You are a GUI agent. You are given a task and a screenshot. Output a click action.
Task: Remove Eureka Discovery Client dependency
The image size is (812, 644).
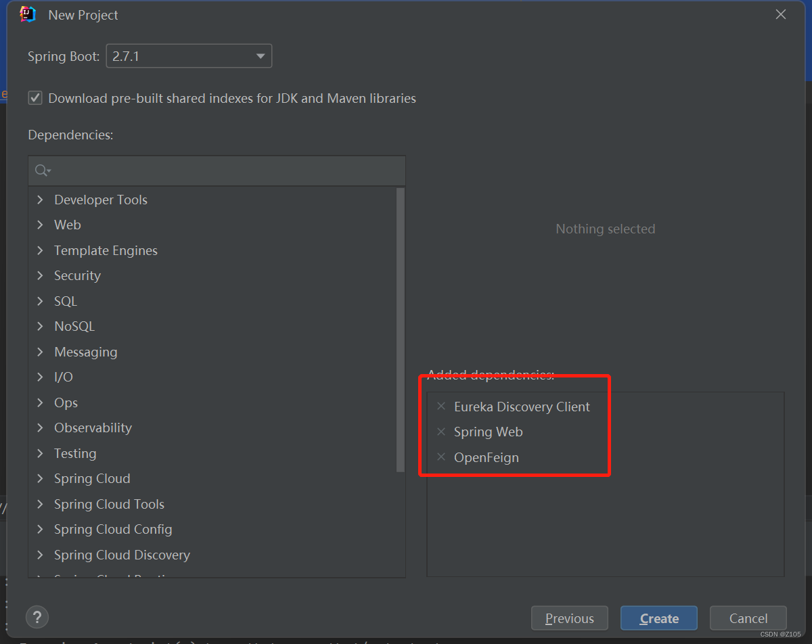[441, 407]
